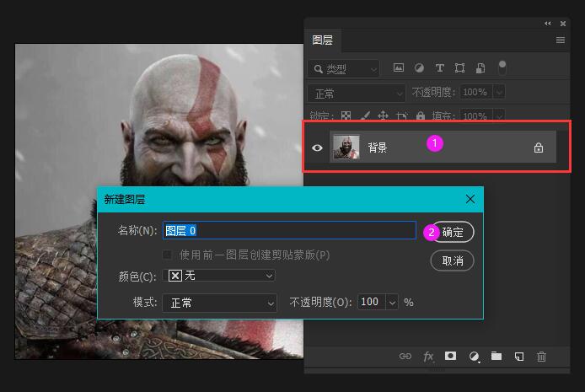585x392 pixels.
Task: Click the padlock on the 背景 layer
Action: [x=538, y=148]
